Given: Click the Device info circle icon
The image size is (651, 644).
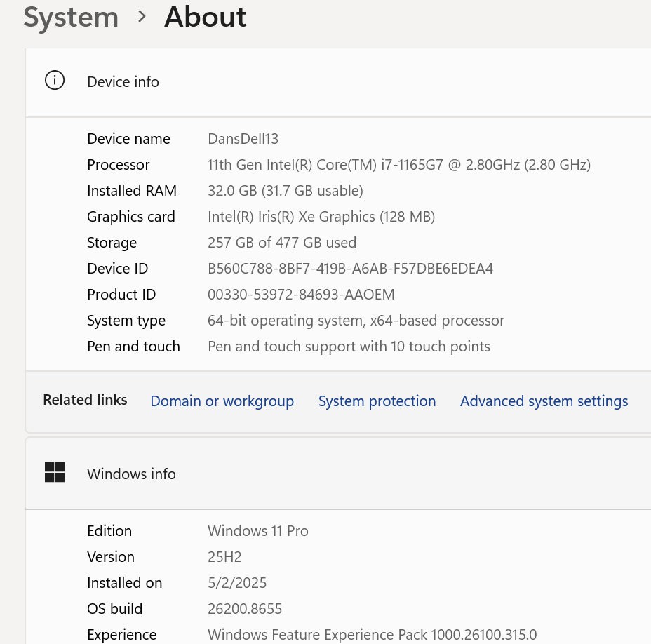Looking at the screenshot, I should (x=55, y=80).
